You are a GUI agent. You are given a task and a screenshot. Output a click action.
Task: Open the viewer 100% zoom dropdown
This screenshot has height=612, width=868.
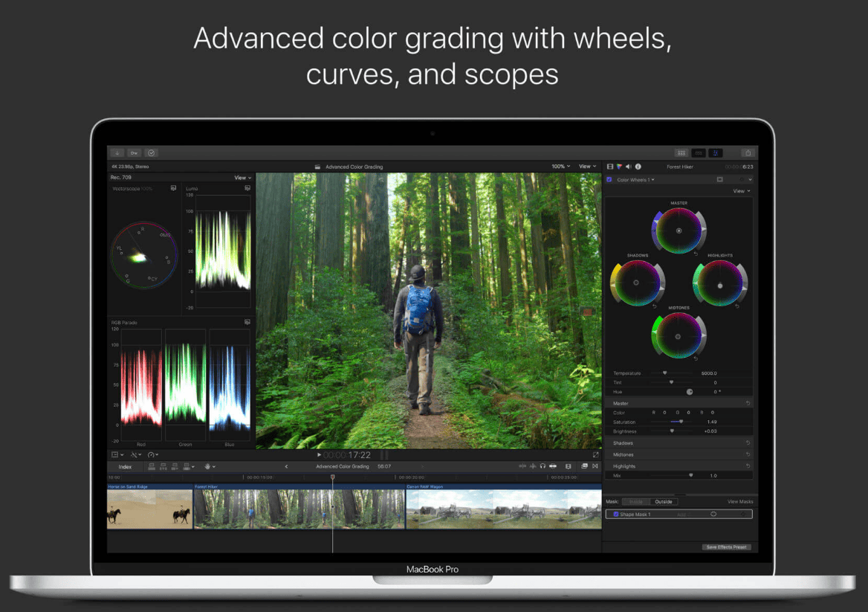tap(561, 166)
